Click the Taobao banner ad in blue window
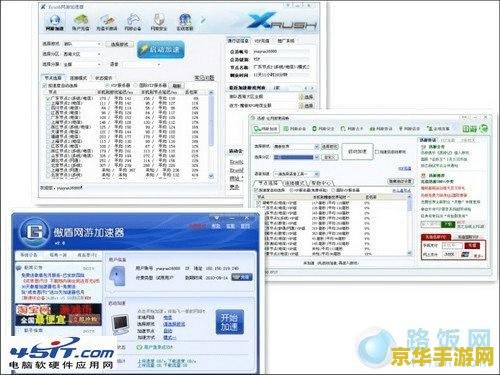Screen dimensions: 500x375 point(59,315)
